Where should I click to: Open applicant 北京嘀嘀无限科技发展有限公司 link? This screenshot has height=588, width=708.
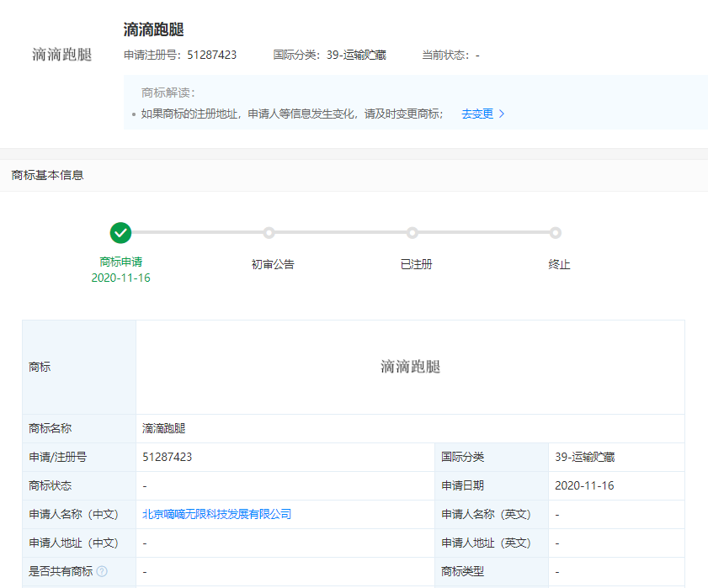(216, 514)
